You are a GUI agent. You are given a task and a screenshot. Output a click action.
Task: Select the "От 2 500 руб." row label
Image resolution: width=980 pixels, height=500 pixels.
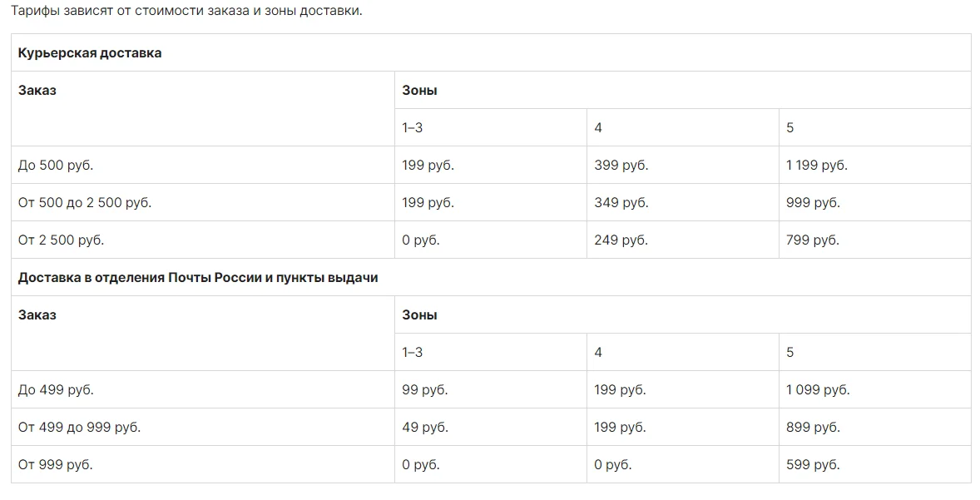coord(62,240)
